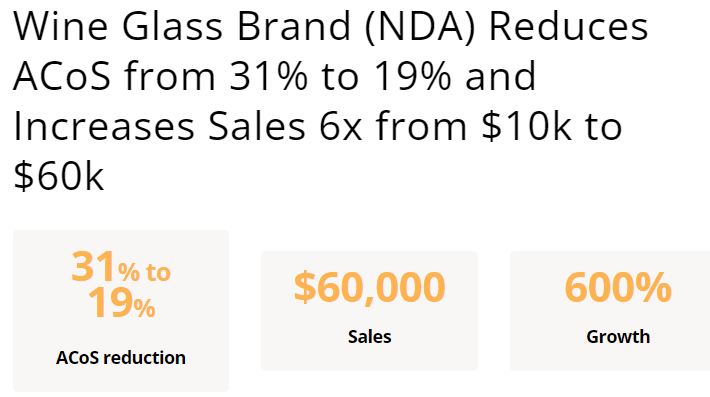Click the orange $60,000 figure

click(x=369, y=287)
